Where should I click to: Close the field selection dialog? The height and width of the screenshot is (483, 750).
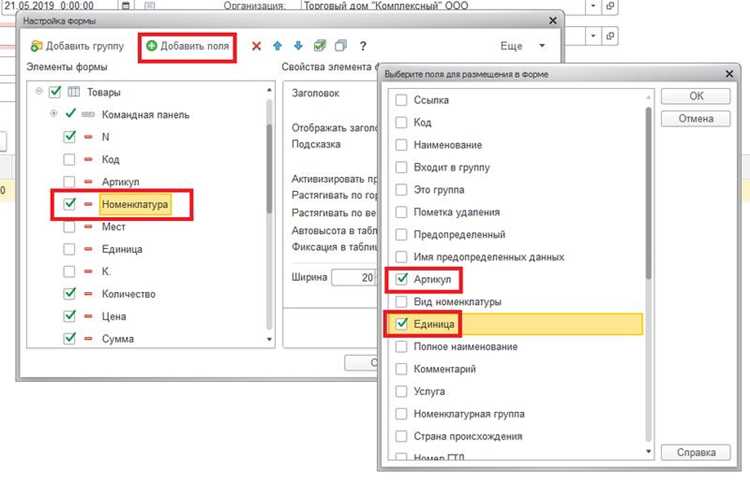729,74
